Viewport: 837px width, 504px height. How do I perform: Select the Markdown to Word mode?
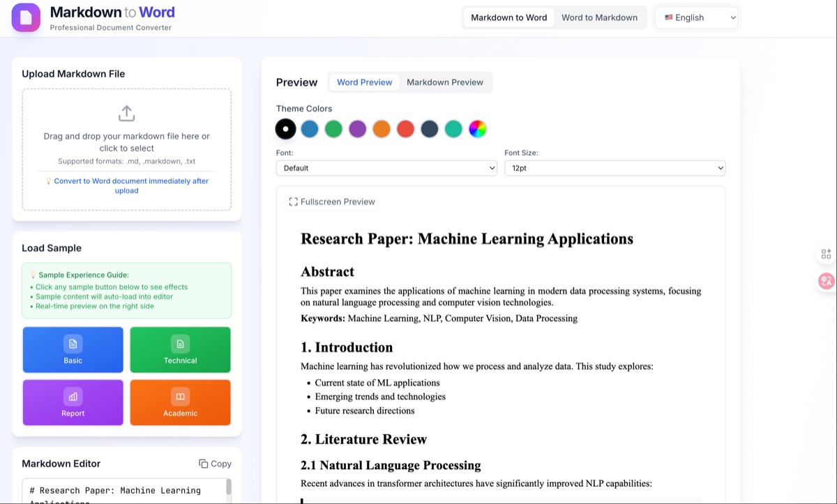coord(508,17)
